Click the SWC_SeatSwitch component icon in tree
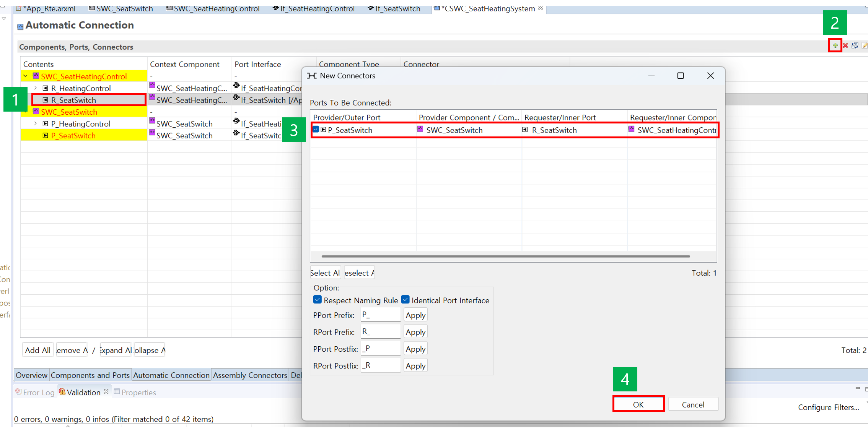This screenshot has width=868, height=430. tap(36, 112)
